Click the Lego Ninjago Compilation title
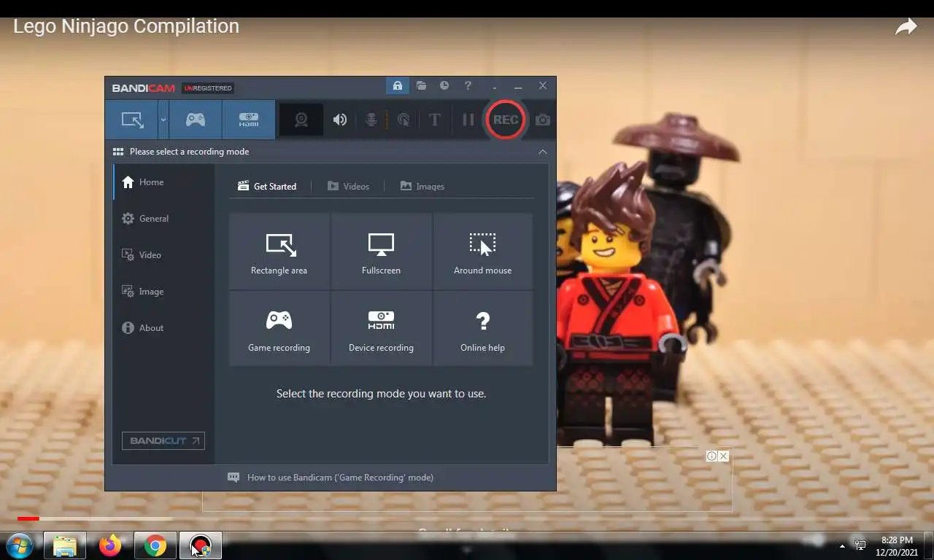 coord(126,26)
